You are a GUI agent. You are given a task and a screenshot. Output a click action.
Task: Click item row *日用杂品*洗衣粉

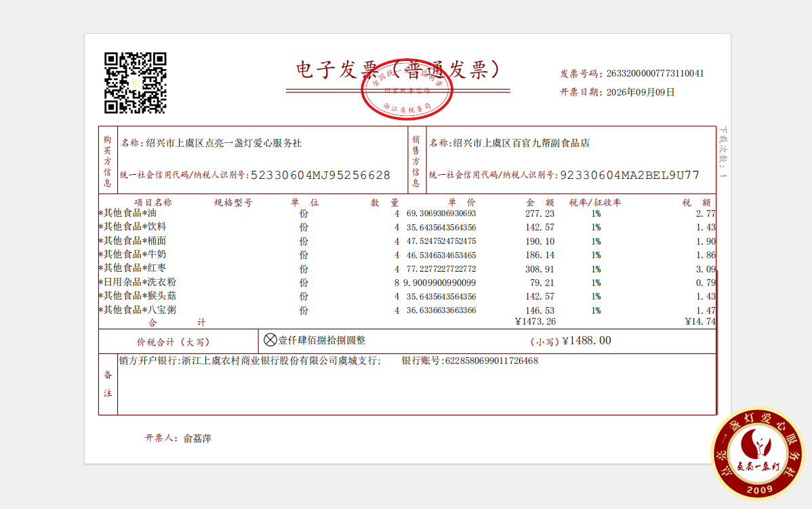(407, 282)
